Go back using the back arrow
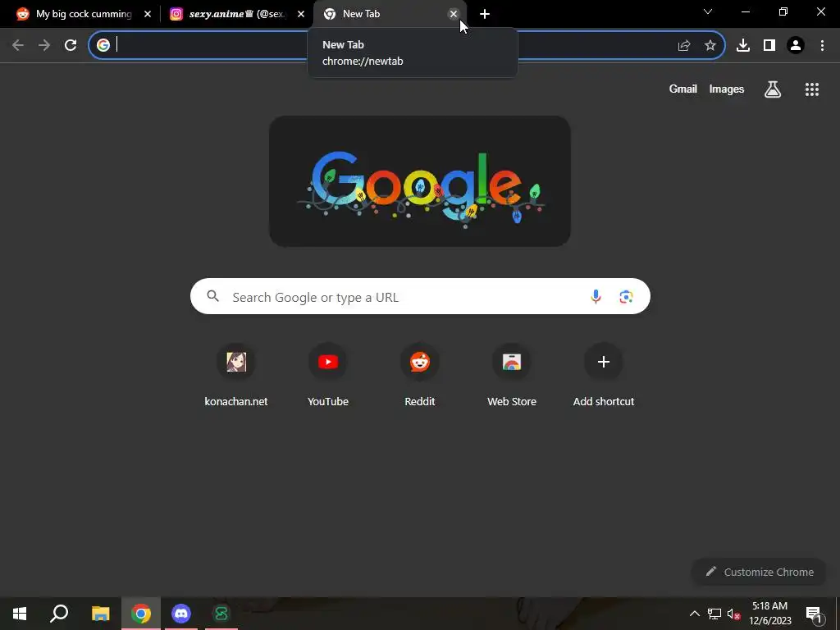840x630 pixels. tap(18, 45)
